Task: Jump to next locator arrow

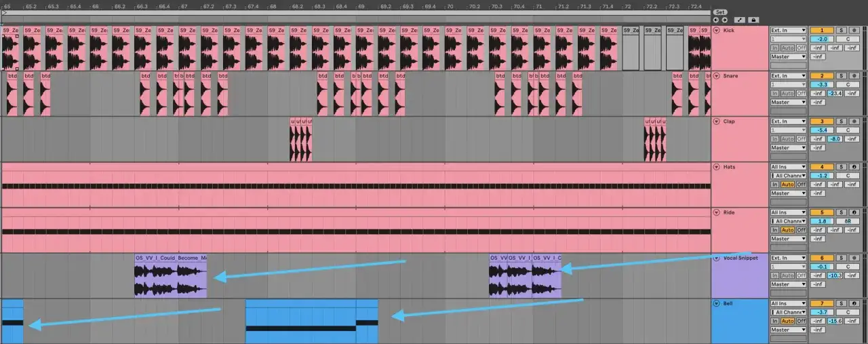Action: tap(724, 20)
